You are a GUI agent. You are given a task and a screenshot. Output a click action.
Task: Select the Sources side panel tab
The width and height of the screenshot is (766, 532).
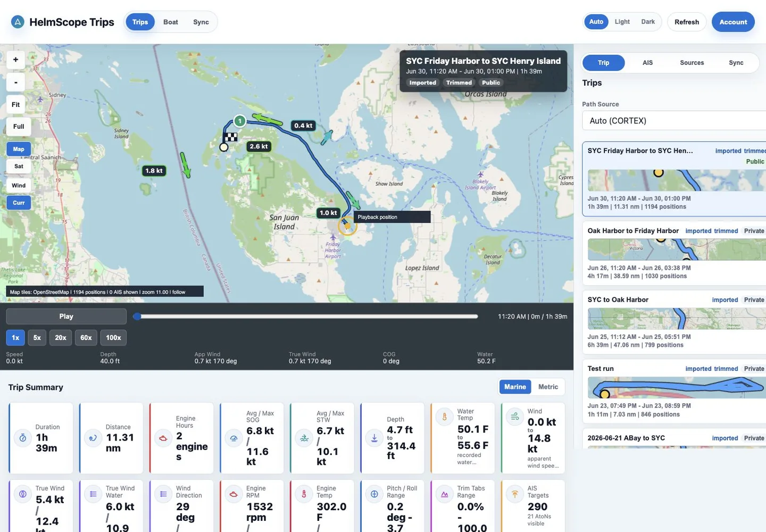692,63
